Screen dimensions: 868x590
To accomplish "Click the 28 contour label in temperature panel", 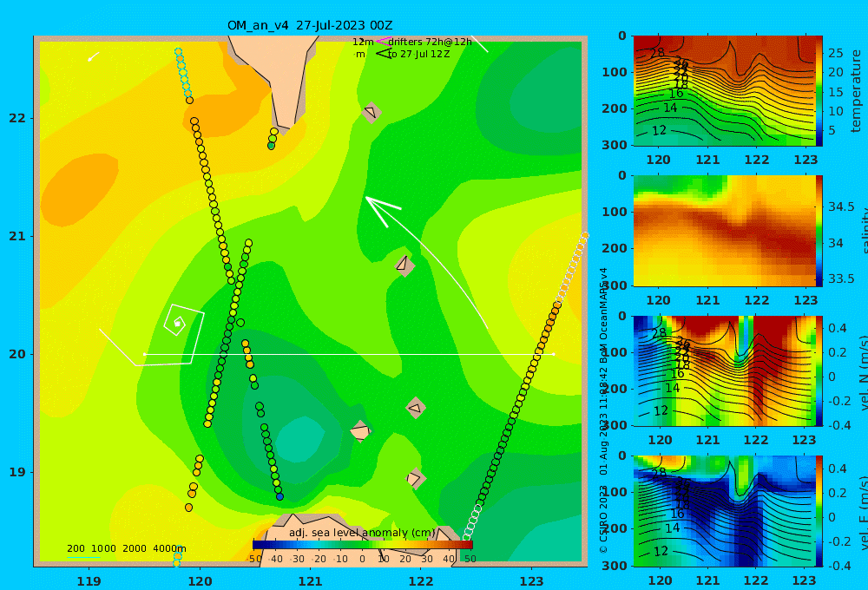I will 658,53.
